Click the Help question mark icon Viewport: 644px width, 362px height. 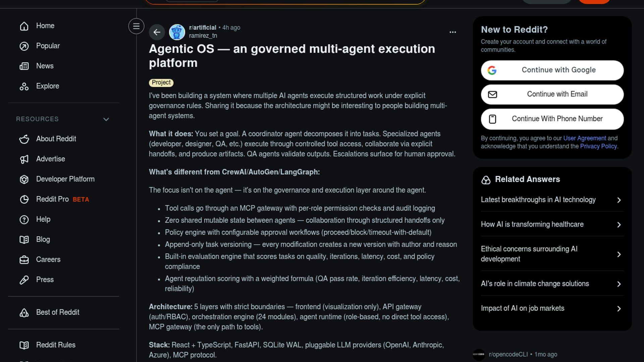pyautogui.click(x=24, y=220)
